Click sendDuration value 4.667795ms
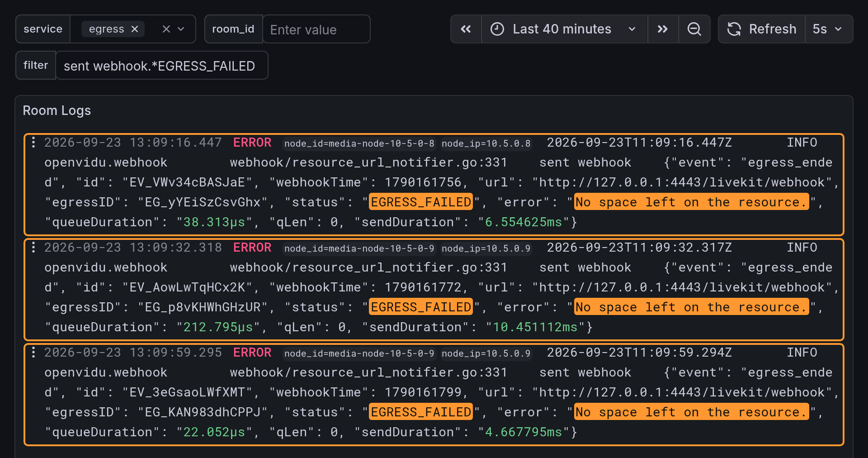868x458 pixels. click(524, 432)
